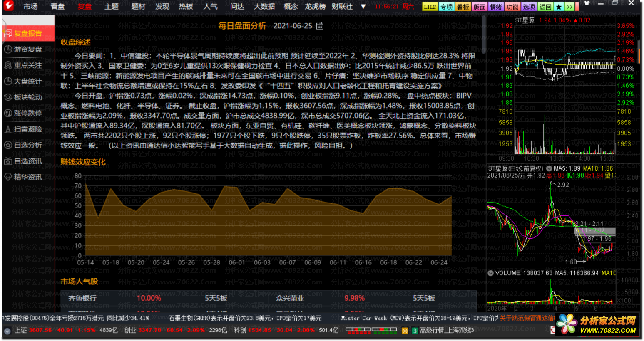Viewport: 644px width, 341px height.
Task: Open the 看盘 menu
Action: pos(57,7)
